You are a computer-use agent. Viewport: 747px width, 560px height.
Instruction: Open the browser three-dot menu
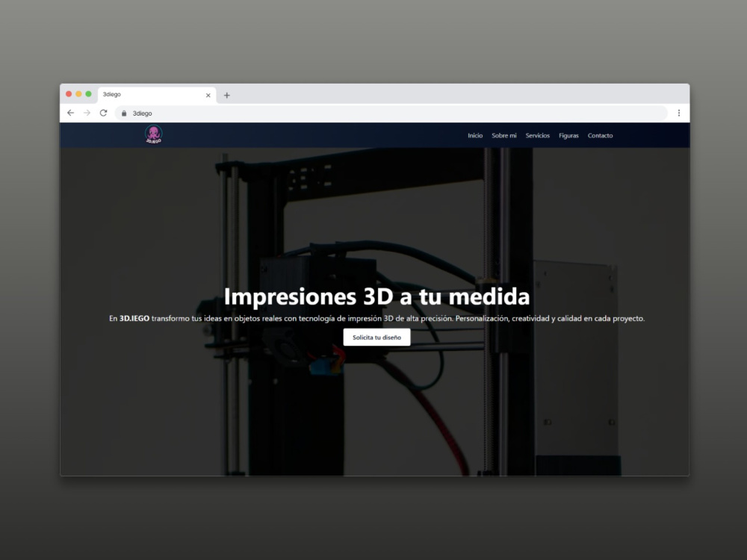[x=679, y=113]
